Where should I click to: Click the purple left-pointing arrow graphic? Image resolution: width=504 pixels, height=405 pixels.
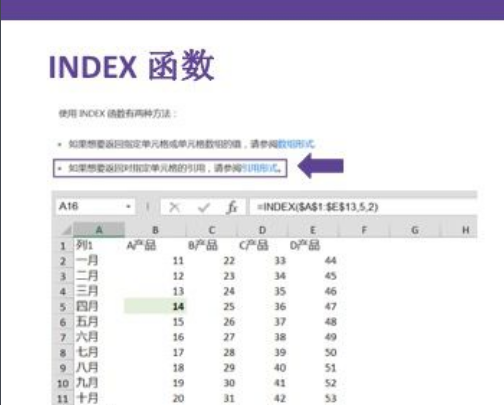(320, 166)
